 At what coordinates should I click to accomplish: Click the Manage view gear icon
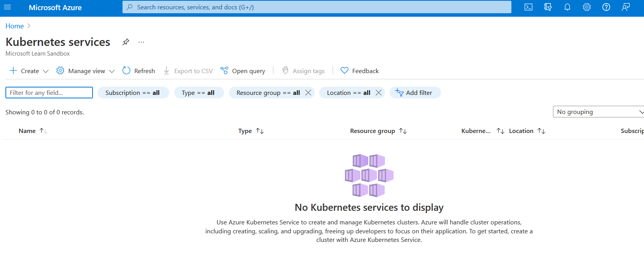(x=60, y=70)
